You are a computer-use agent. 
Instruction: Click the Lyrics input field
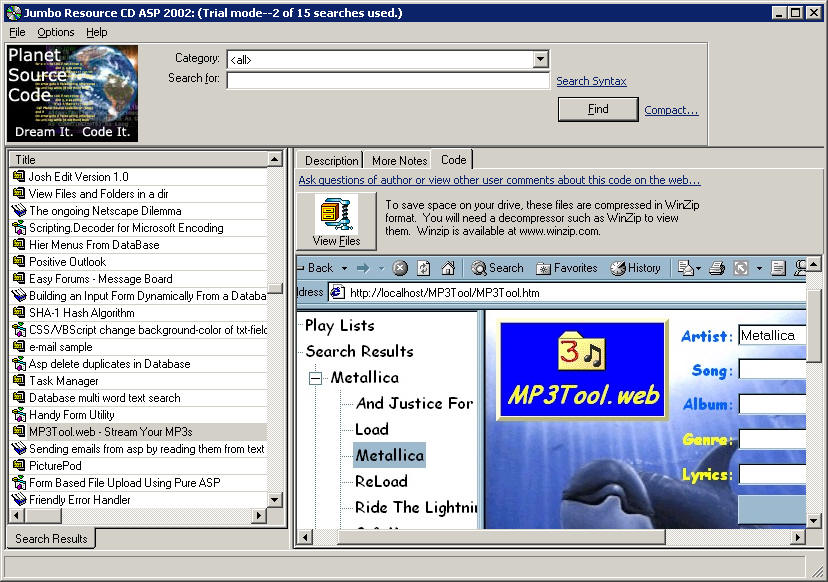click(772, 474)
